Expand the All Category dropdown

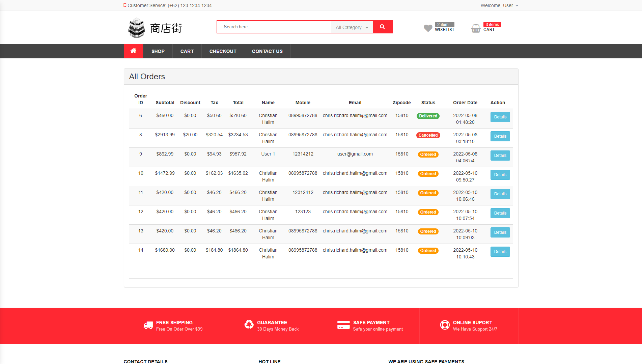[x=352, y=27]
